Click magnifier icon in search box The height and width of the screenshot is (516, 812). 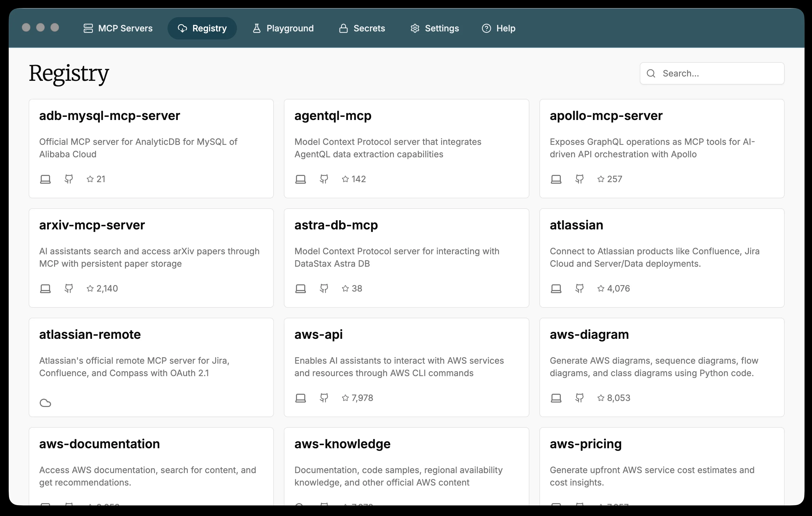[651, 74]
